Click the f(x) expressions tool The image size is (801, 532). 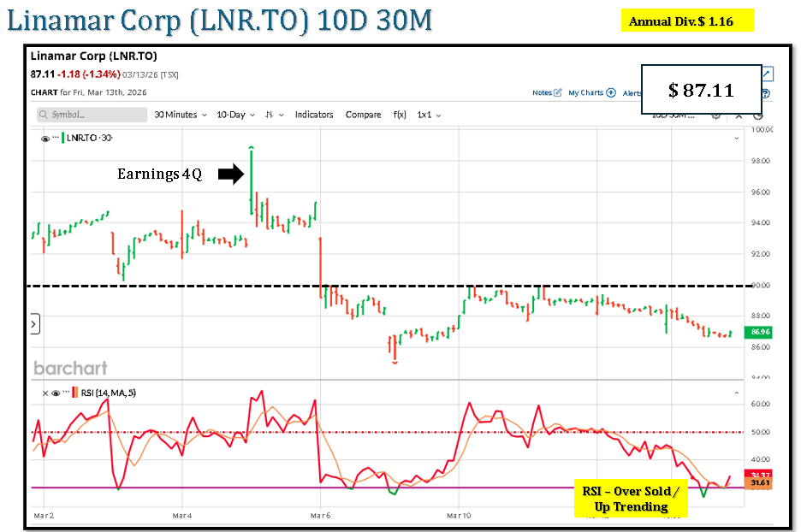(x=399, y=115)
